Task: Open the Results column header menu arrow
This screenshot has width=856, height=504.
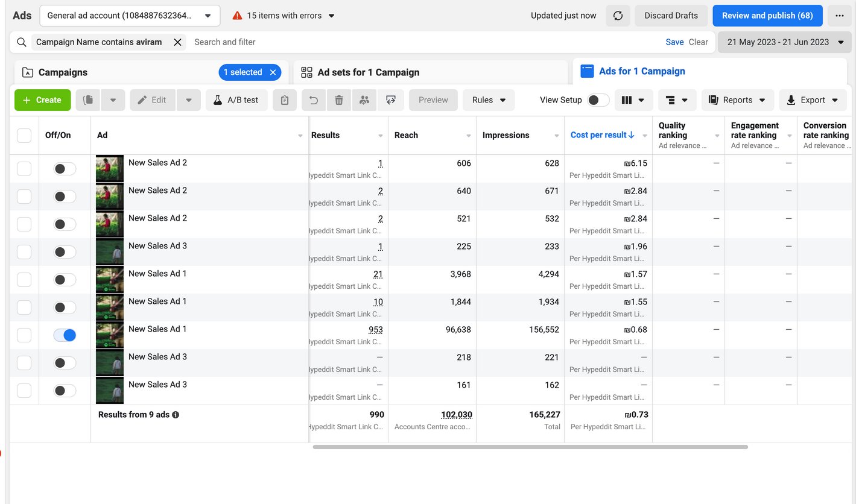Action: click(x=381, y=136)
